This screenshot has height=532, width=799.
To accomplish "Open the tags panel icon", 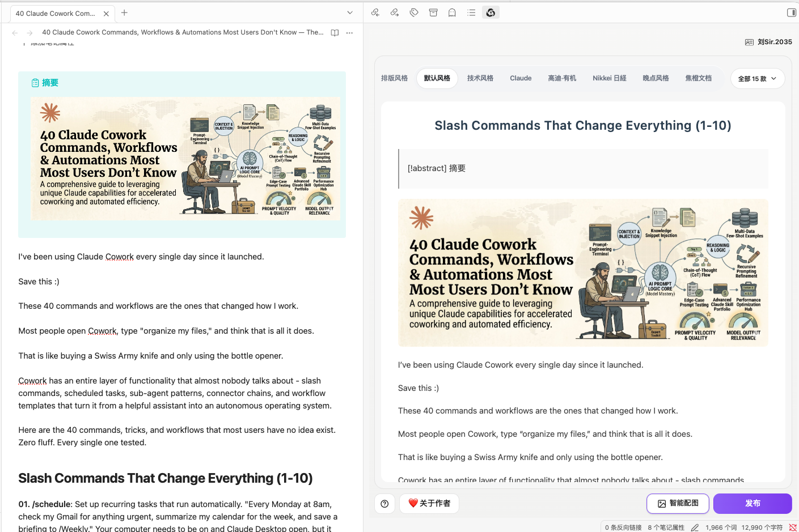I will (414, 12).
